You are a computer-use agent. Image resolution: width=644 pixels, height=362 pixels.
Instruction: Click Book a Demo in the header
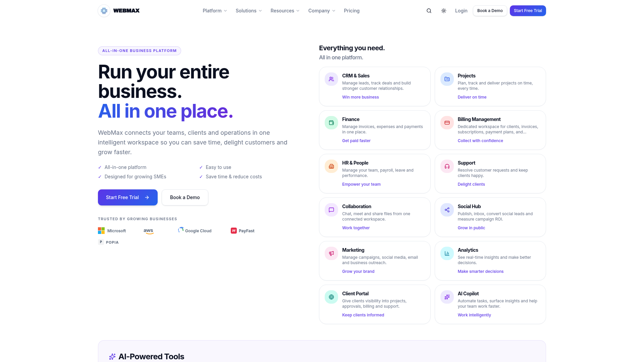(490, 11)
